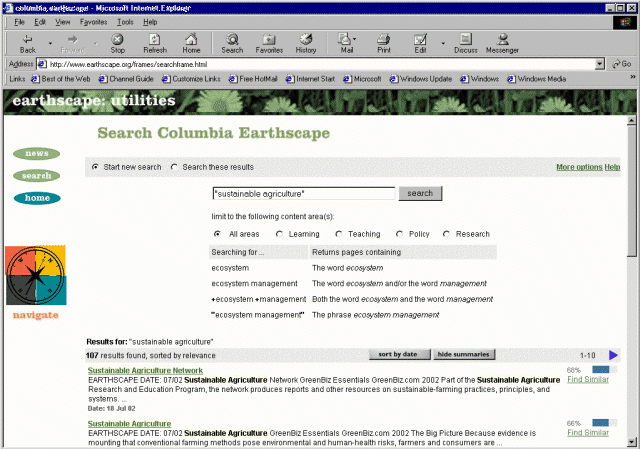Launch Messenger from the toolbar

coord(502,44)
